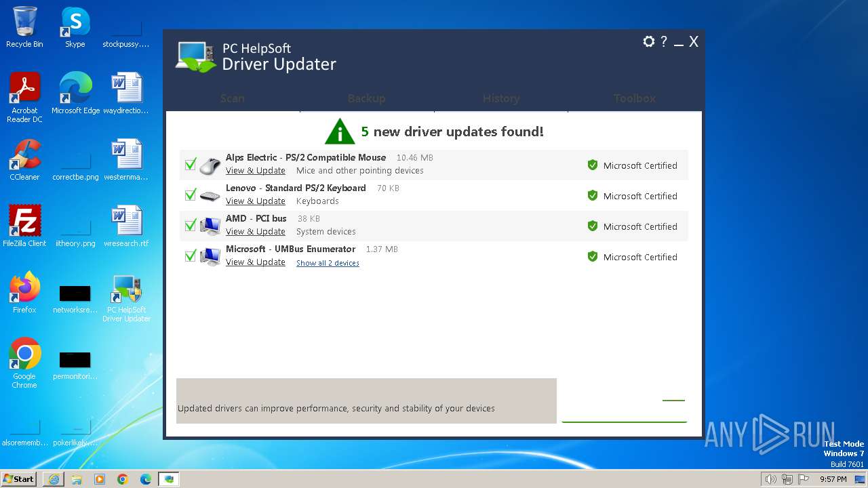Switch to the Scan tab
868x488 pixels.
point(233,98)
